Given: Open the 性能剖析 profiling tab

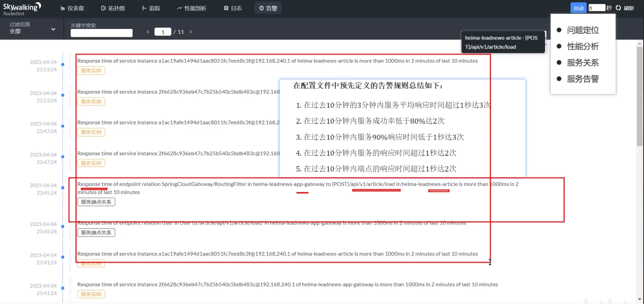Looking at the screenshot, I should 192,8.
